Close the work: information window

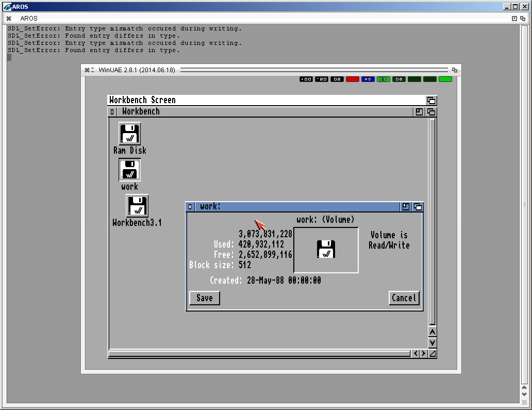point(190,207)
